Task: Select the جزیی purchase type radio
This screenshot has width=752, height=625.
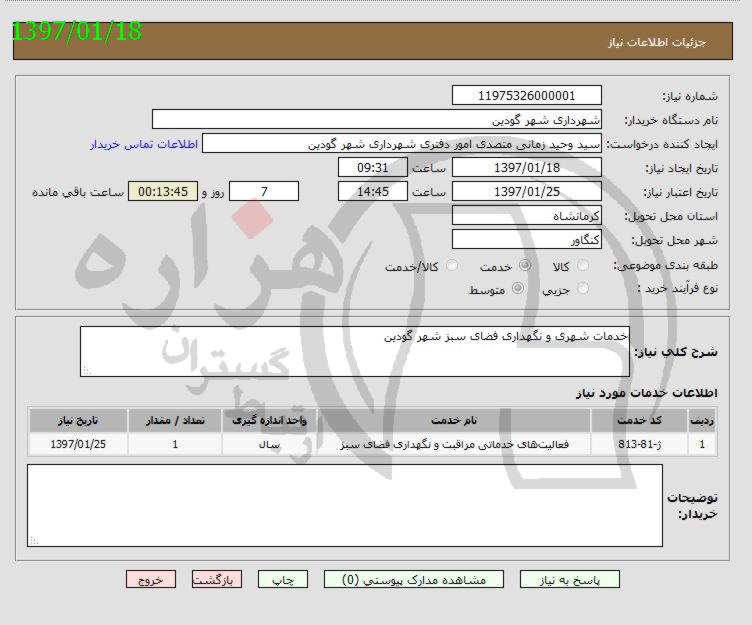Action: click(x=583, y=288)
